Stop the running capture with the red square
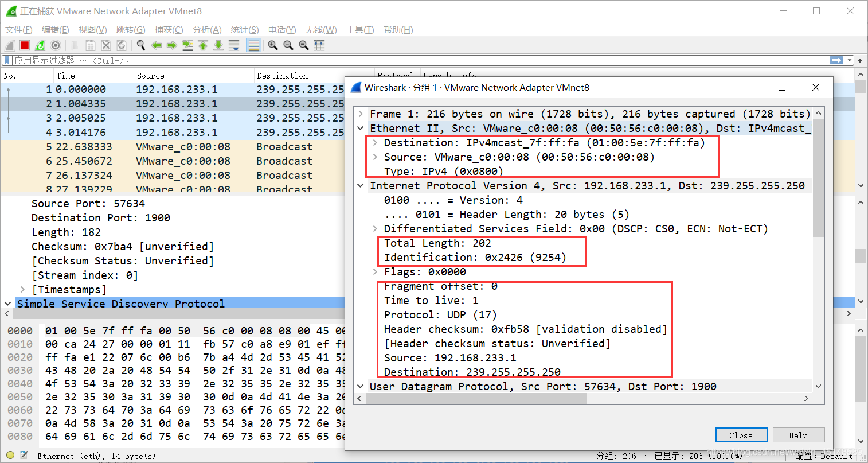Image resolution: width=868 pixels, height=463 pixels. (x=25, y=45)
